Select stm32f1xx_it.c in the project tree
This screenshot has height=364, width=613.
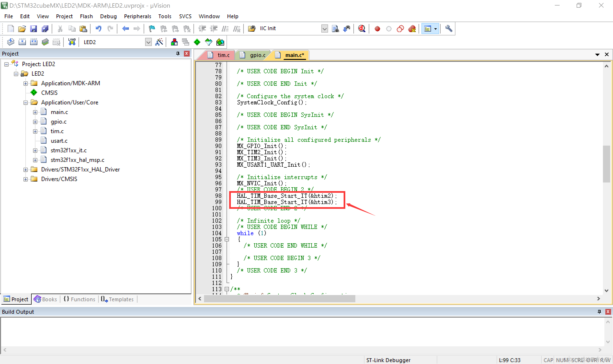tap(68, 150)
